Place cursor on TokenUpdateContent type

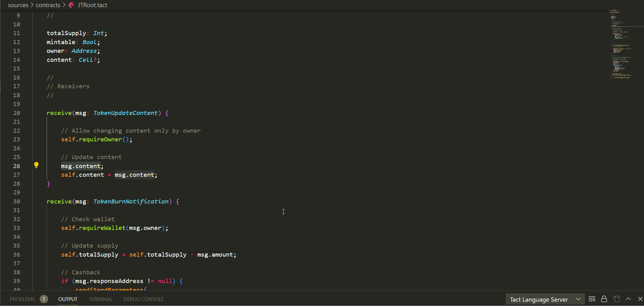click(126, 113)
